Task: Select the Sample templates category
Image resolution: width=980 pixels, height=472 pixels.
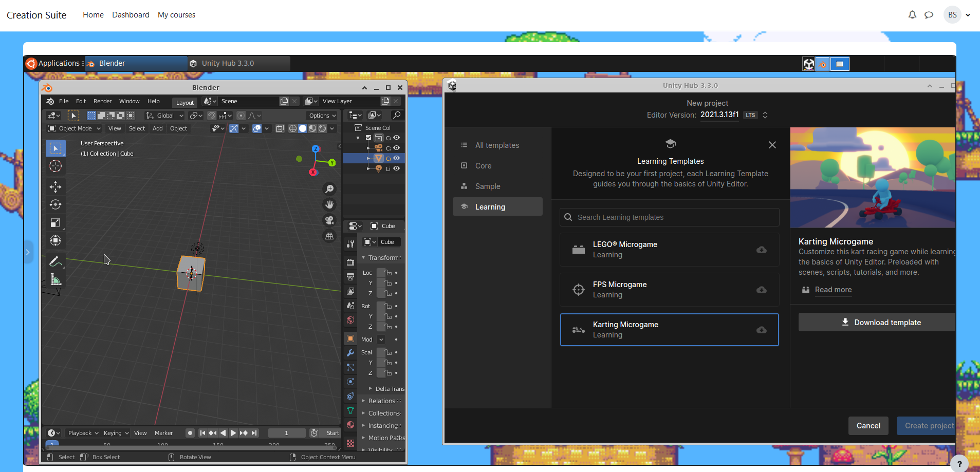Action: [497, 186]
